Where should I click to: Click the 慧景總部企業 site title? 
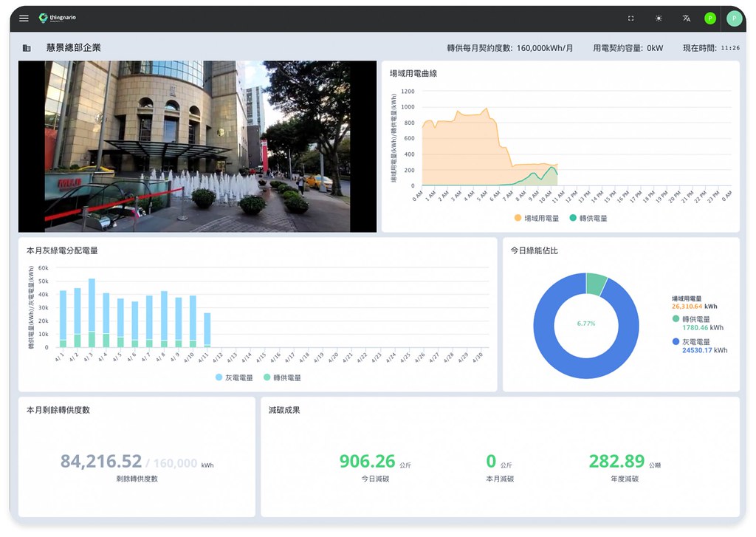coord(73,48)
